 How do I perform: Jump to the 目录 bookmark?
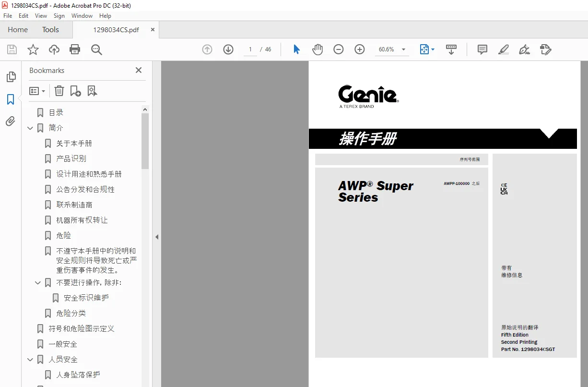coord(56,113)
